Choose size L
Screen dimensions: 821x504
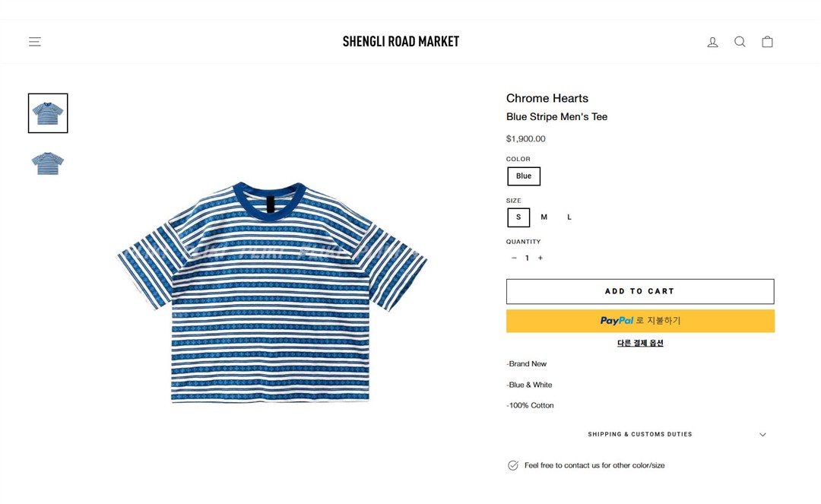(x=569, y=217)
